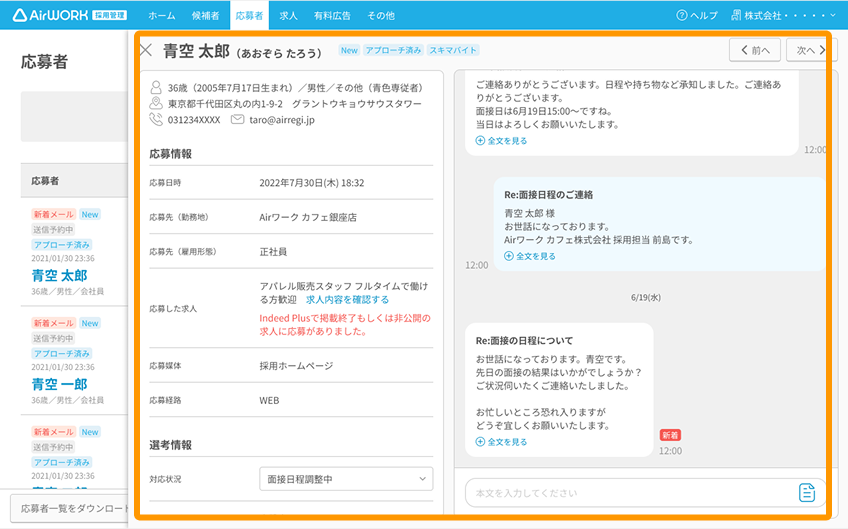Open the 候補者 menu item
Screen dimensions: 848x529
click(206, 16)
